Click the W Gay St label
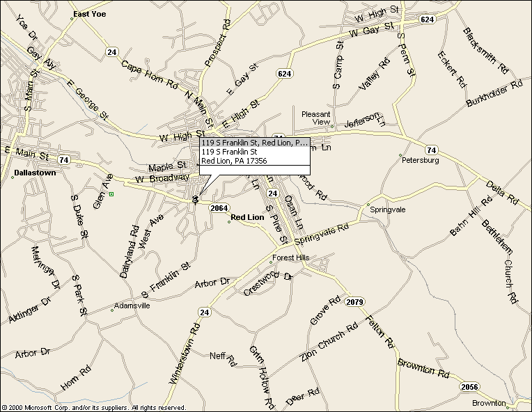 point(372,29)
